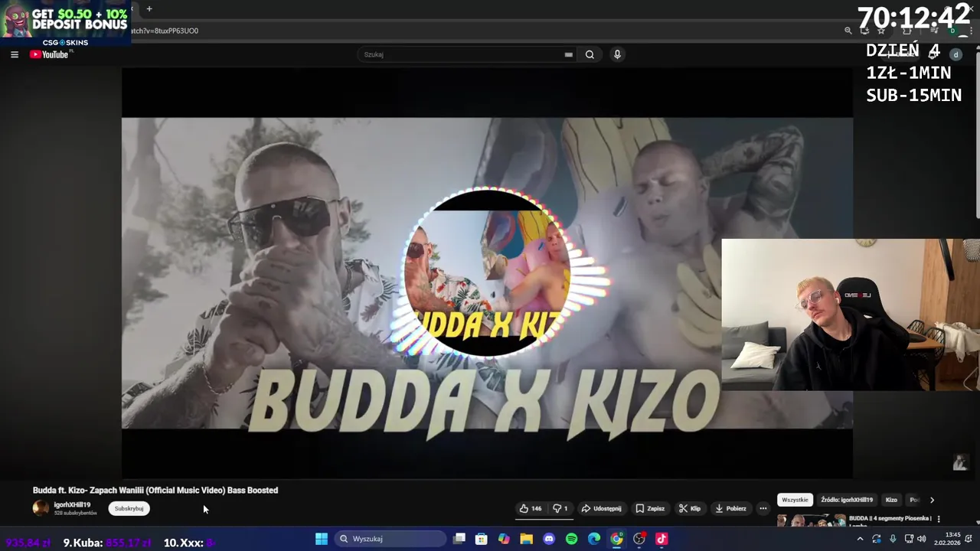Viewport: 980px width, 551px height.
Task: Open igorhXHill19 channel avatar
Action: pos(41,508)
